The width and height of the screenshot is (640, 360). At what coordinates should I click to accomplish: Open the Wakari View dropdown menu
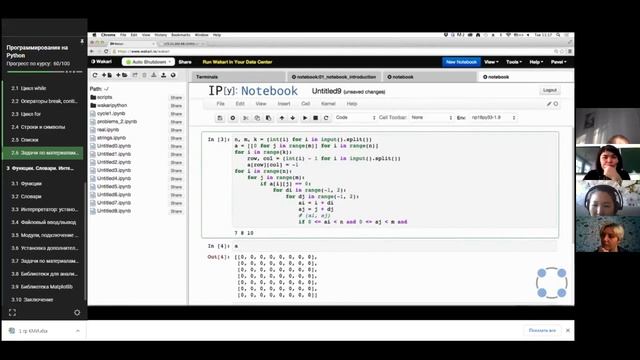coord(491,62)
